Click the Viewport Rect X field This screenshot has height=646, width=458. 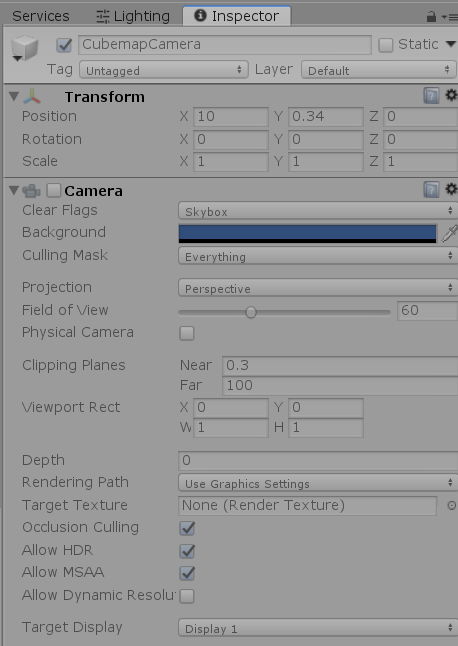(x=231, y=407)
